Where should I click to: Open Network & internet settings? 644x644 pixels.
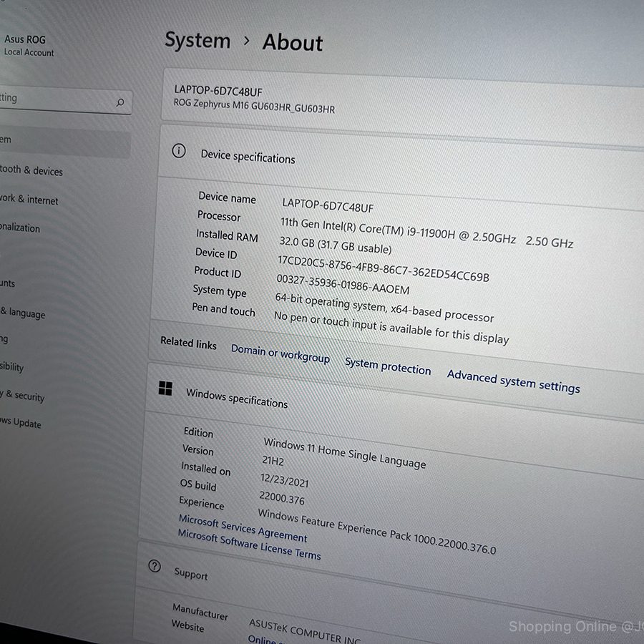click(x=29, y=200)
